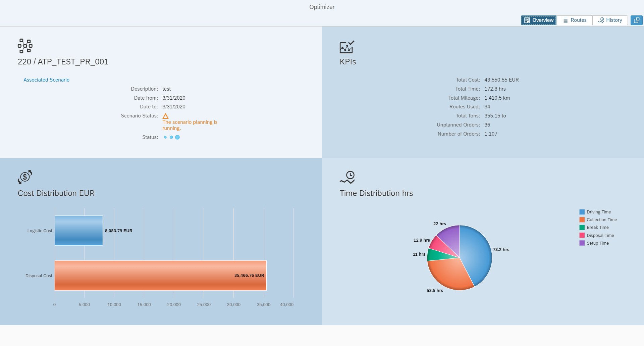The image size is (644, 346).
Task: Click the Time Distribution clock icon
Action: click(x=347, y=177)
